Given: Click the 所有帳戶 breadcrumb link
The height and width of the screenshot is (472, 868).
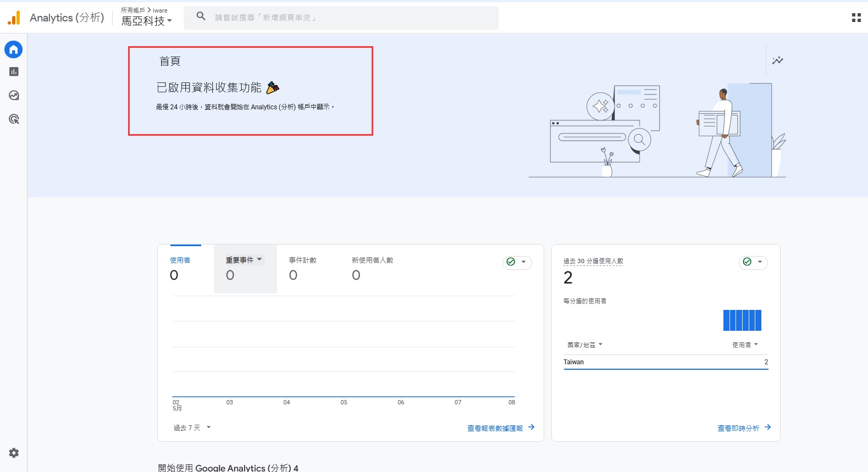Looking at the screenshot, I should [x=133, y=10].
